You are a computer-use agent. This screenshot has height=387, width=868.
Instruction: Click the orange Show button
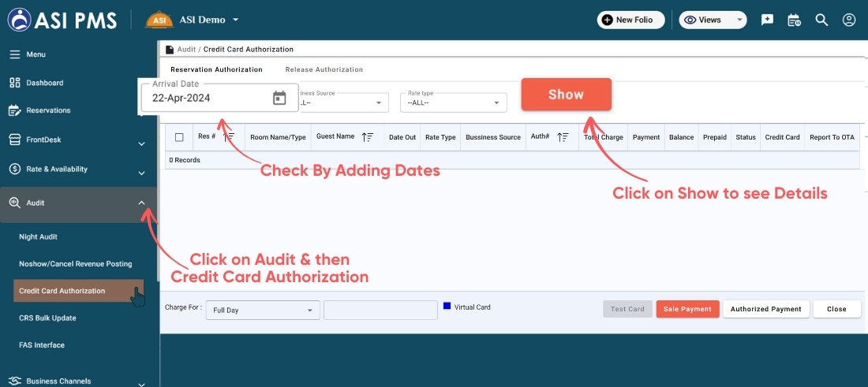(x=566, y=95)
